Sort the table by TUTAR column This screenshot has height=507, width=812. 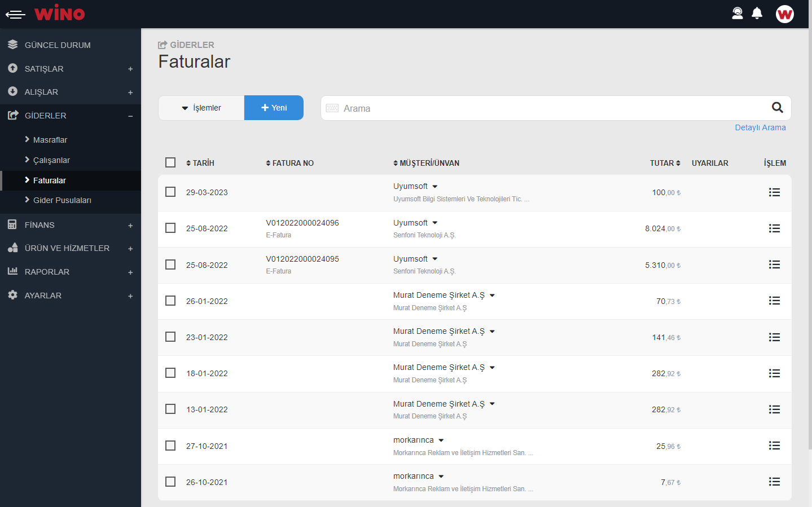[665, 163]
